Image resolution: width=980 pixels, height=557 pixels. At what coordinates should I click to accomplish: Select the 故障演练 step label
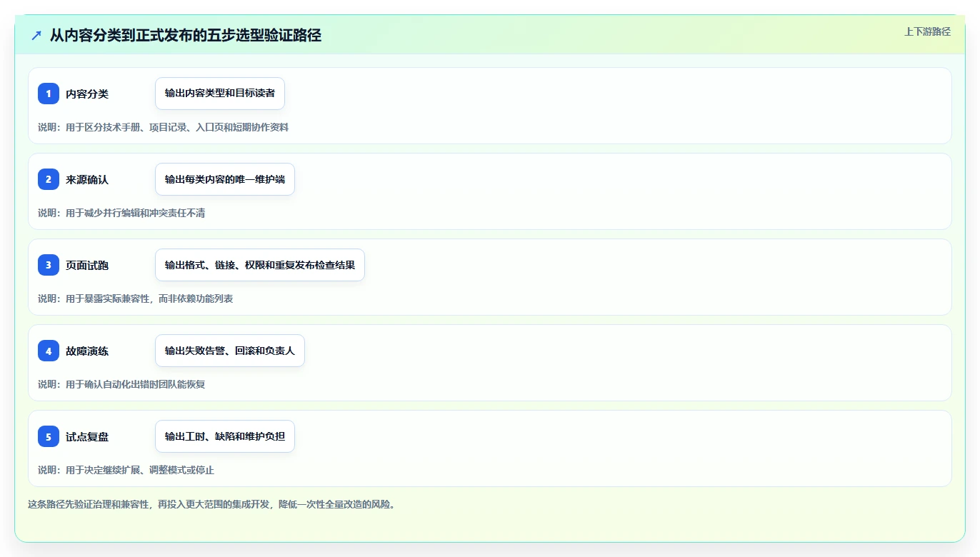[x=87, y=351]
